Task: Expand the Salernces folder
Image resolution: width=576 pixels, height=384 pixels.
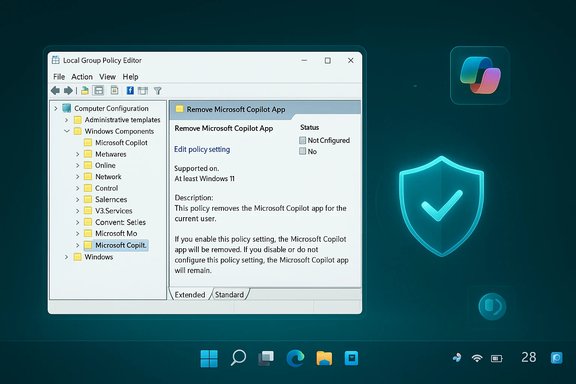Action: point(77,200)
